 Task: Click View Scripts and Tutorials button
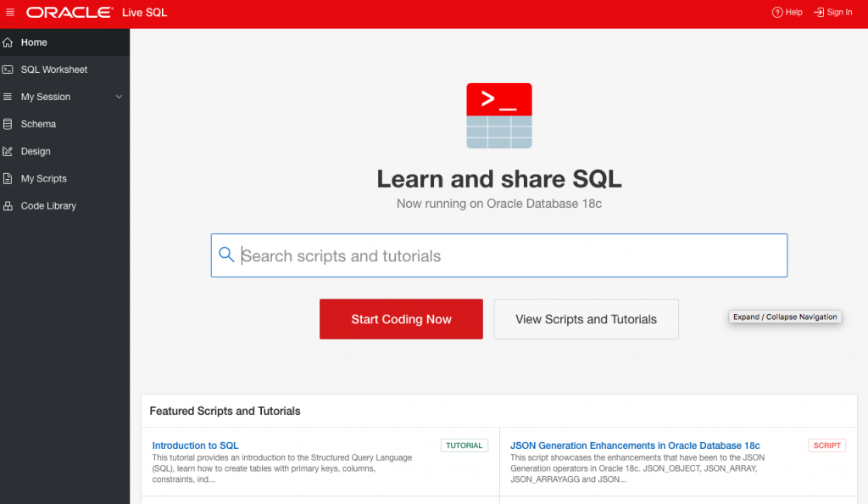click(x=586, y=319)
